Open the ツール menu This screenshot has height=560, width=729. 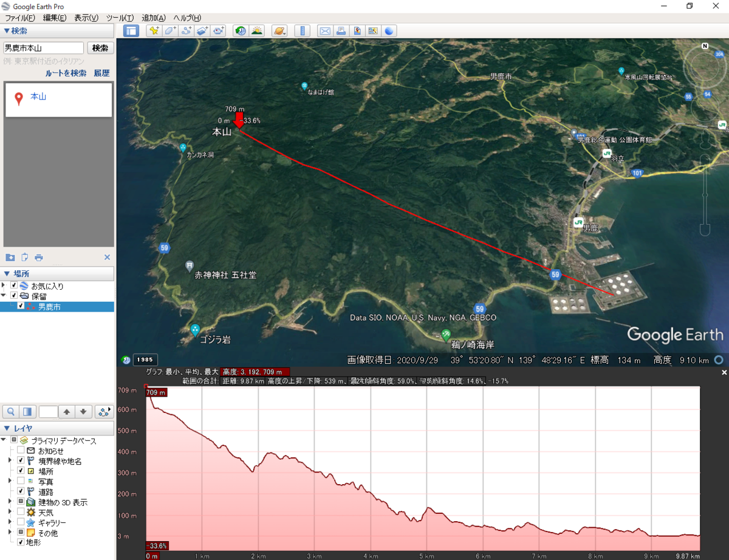click(x=120, y=18)
